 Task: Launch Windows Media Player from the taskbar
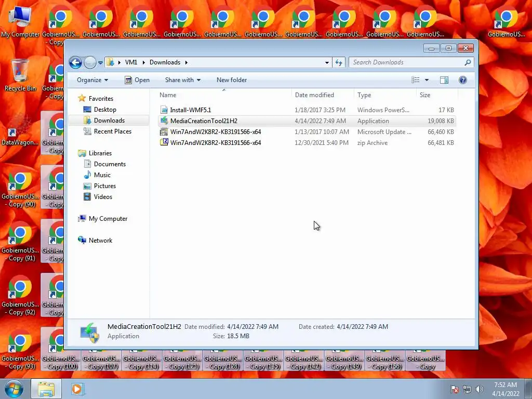point(77,389)
